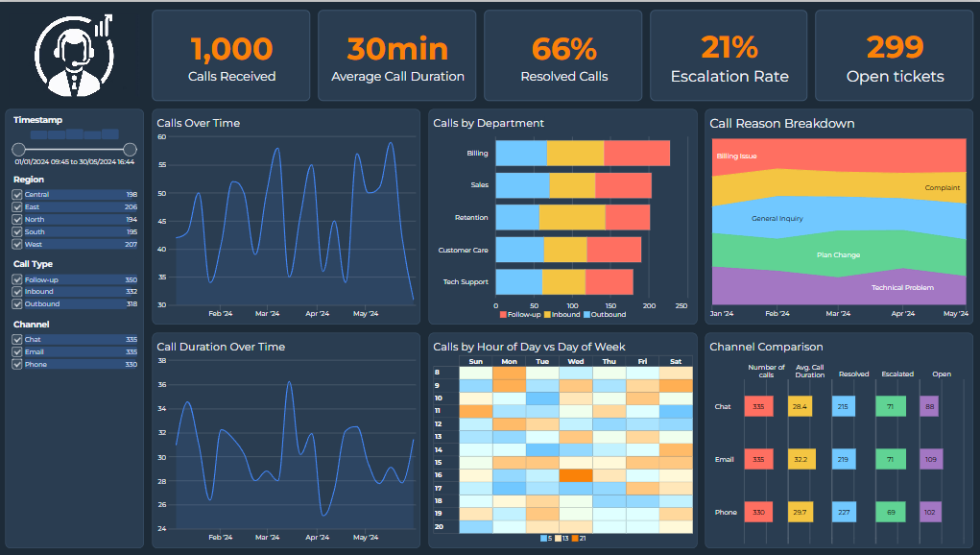
Task: Click Email avg duration 32.2 box
Action: point(801,459)
